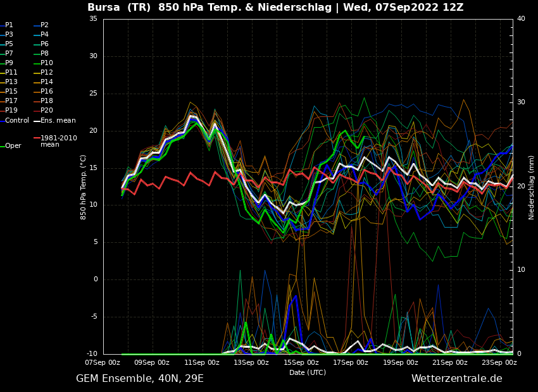
Task: Click the 40 precipitation axis value
Action: pos(521,19)
